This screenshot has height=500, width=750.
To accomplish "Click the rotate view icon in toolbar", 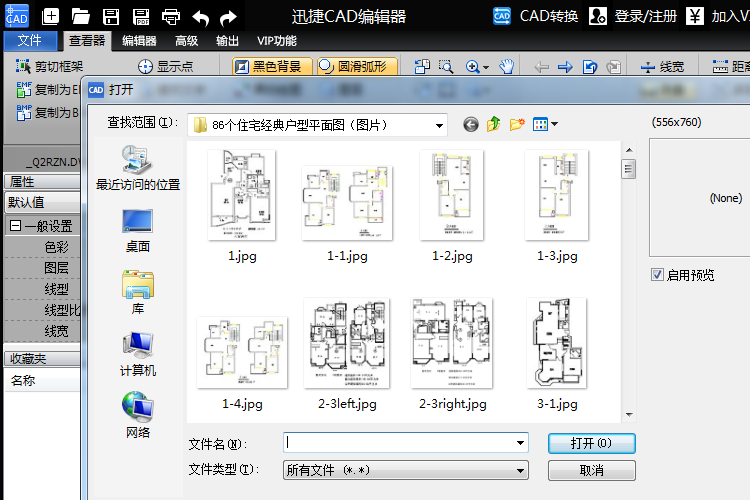I will [590, 67].
